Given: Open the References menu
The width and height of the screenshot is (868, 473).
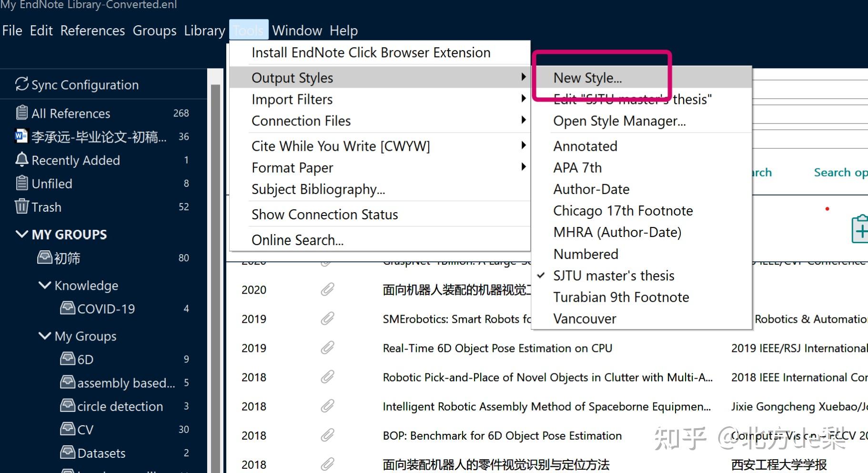Looking at the screenshot, I should click(x=92, y=31).
